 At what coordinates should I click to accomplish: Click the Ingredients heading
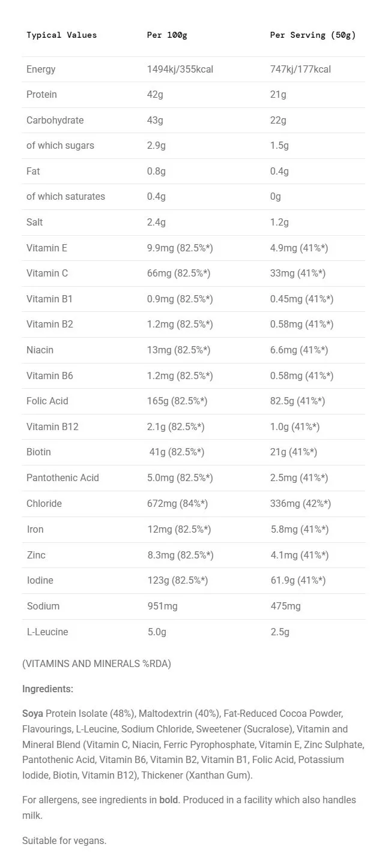47,689
